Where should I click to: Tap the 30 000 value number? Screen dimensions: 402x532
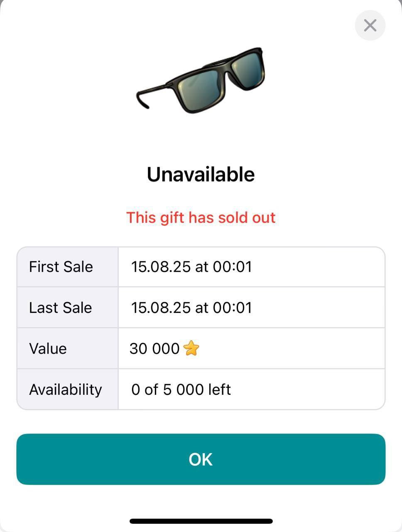154,348
